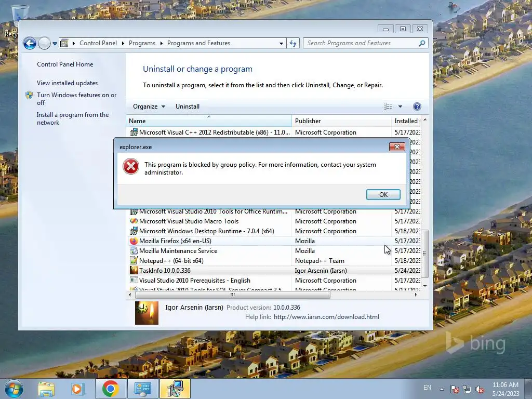532x399 pixels.
Task: Select Notepad++ (64-bit x64) entry
Action: click(x=275, y=261)
